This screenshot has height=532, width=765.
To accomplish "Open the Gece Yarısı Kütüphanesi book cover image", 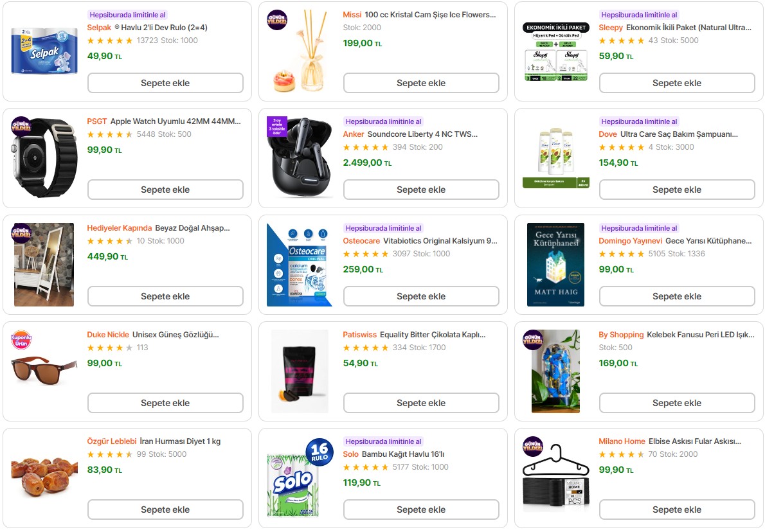I will tap(555, 265).
